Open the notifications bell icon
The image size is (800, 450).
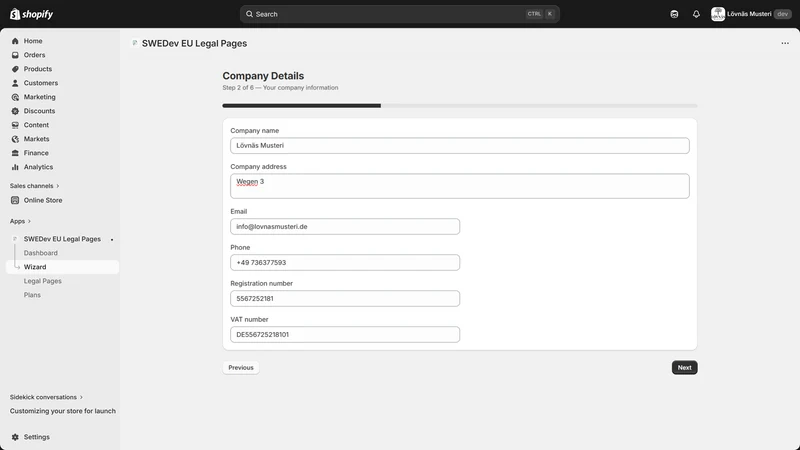[696, 14]
